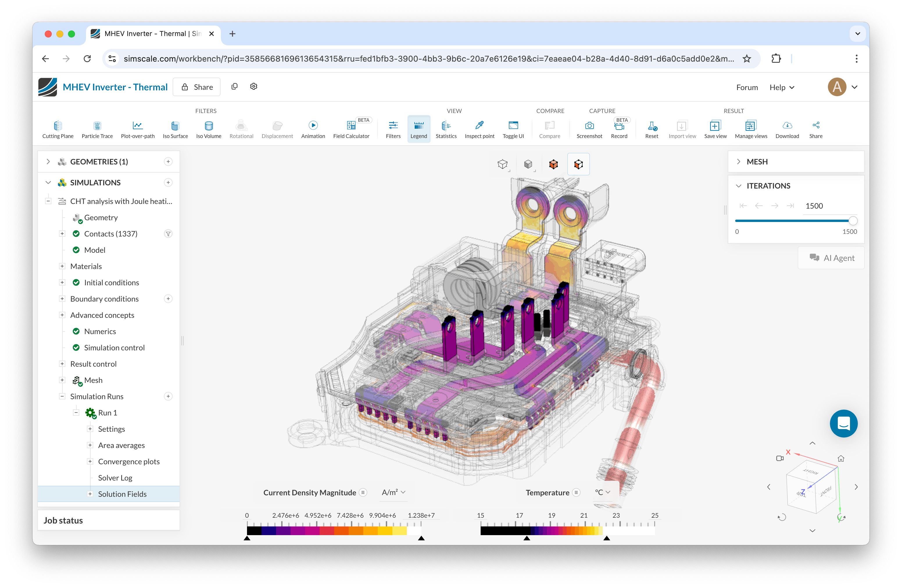Select surfaces with edges render mode

tap(578, 164)
